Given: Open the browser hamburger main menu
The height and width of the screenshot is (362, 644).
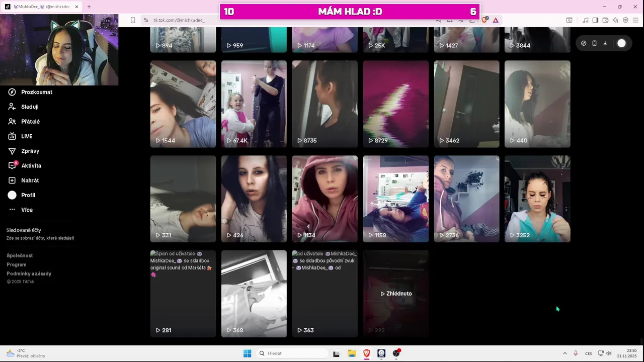Looking at the screenshot, I should pyautogui.click(x=636, y=20).
